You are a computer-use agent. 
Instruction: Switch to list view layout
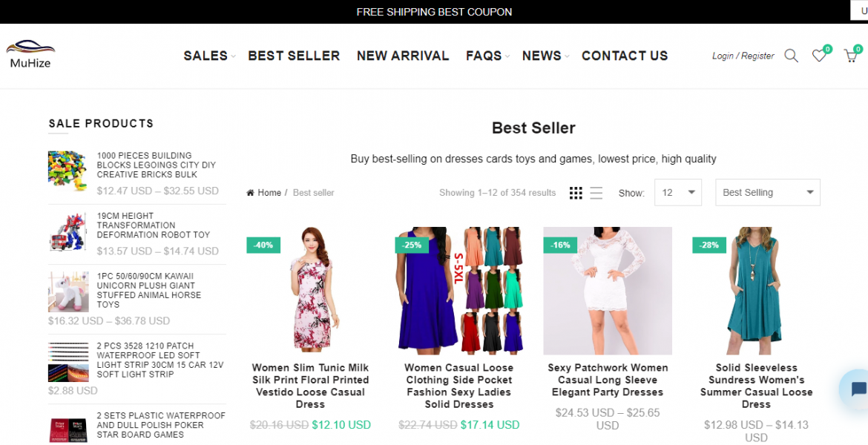(596, 193)
